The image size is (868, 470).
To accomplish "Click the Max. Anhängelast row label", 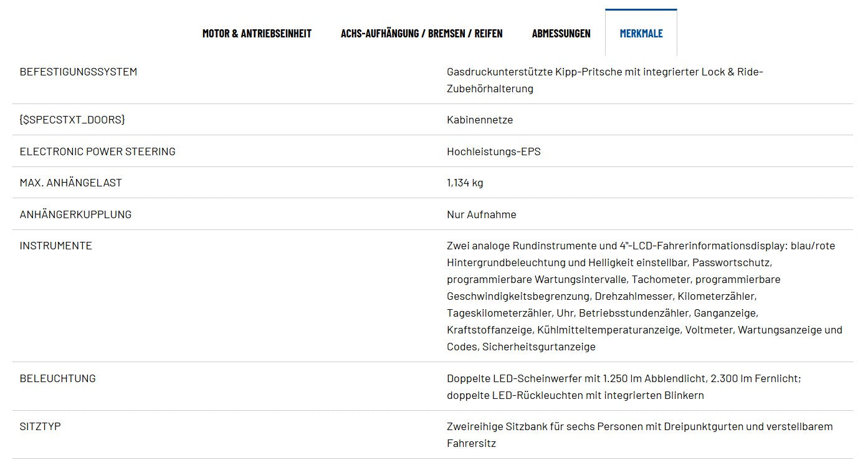I will (x=71, y=183).
